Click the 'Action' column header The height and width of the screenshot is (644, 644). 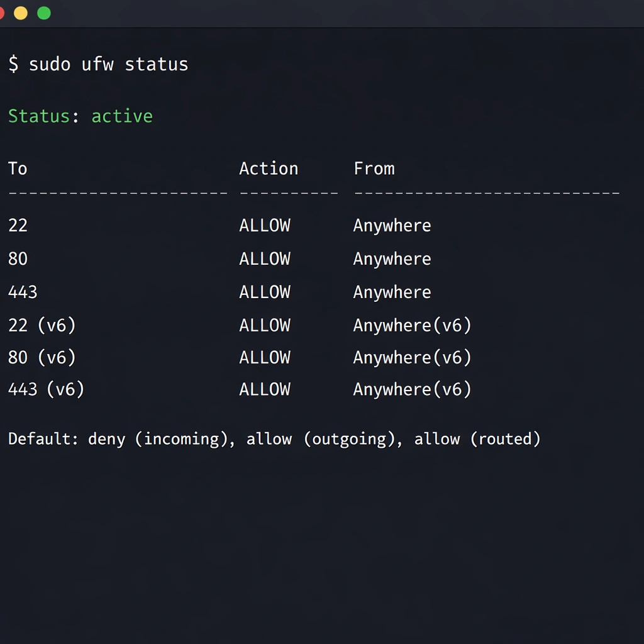coord(269,169)
